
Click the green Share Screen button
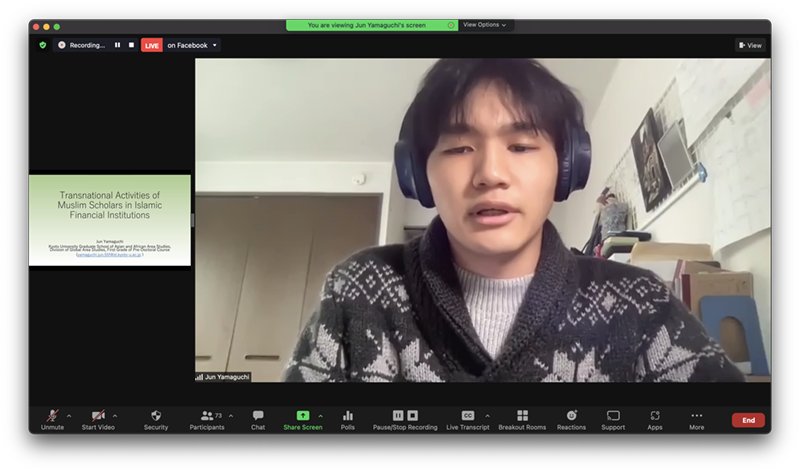[303, 417]
